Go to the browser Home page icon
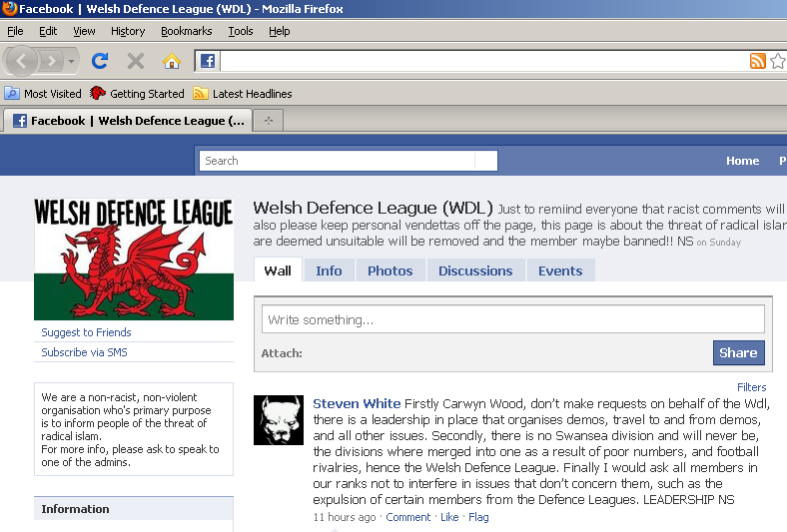 pyautogui.click(x=172, y=61)
